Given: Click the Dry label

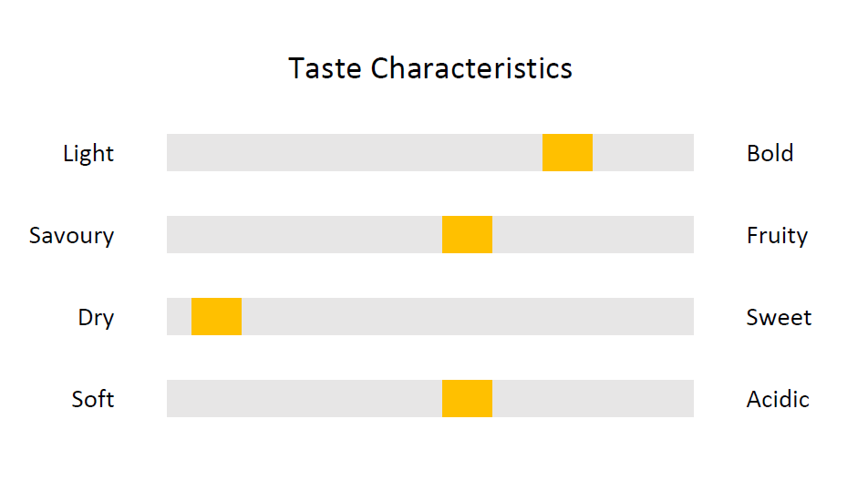Looking at the screenshot, I should [96, 317].
